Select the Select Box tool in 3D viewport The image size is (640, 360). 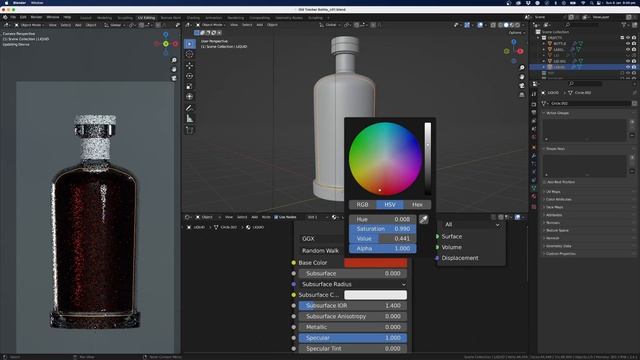tap(190, 44)
